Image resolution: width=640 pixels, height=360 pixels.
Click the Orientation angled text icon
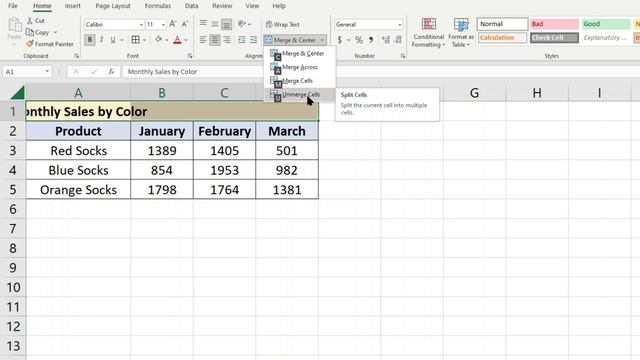242,24
